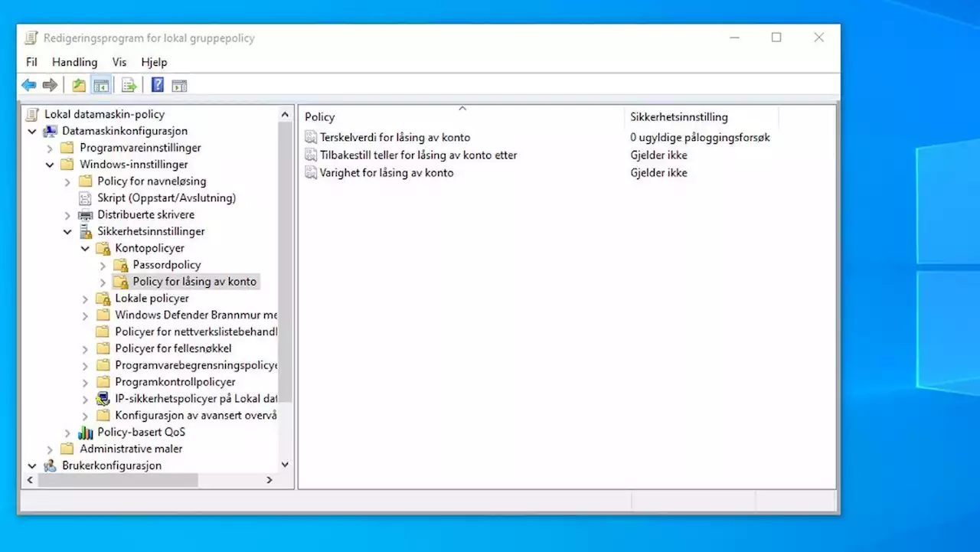Screen dimensions: 980x552
Task: Open the Fil menu
Action: [x=31, y=62]
